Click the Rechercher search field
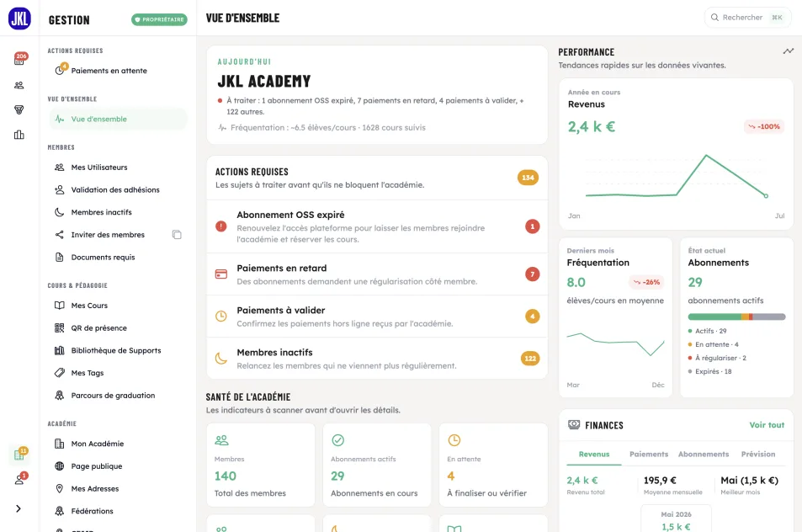802x532 pixels. pyautogui.click(x=747, y=18)
